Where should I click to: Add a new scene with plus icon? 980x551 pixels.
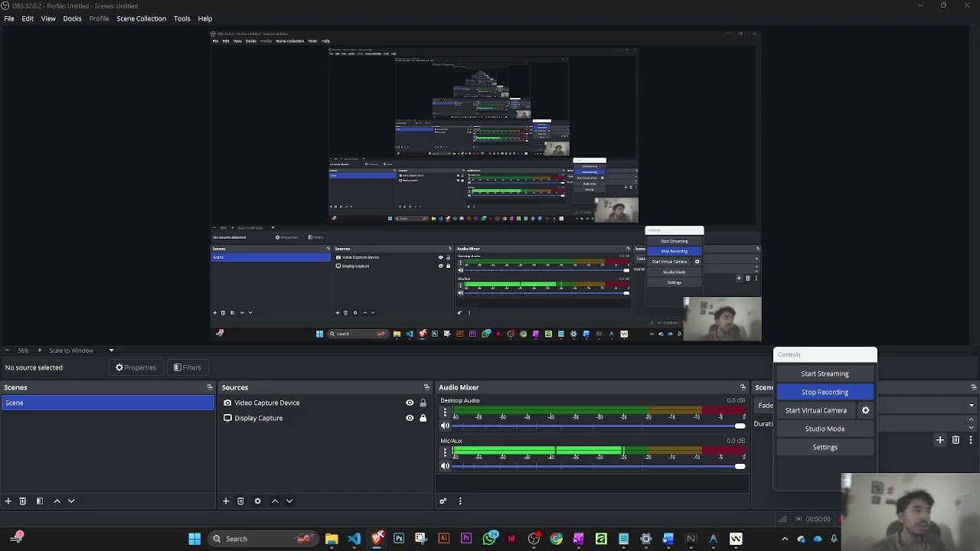click(8, 501)
